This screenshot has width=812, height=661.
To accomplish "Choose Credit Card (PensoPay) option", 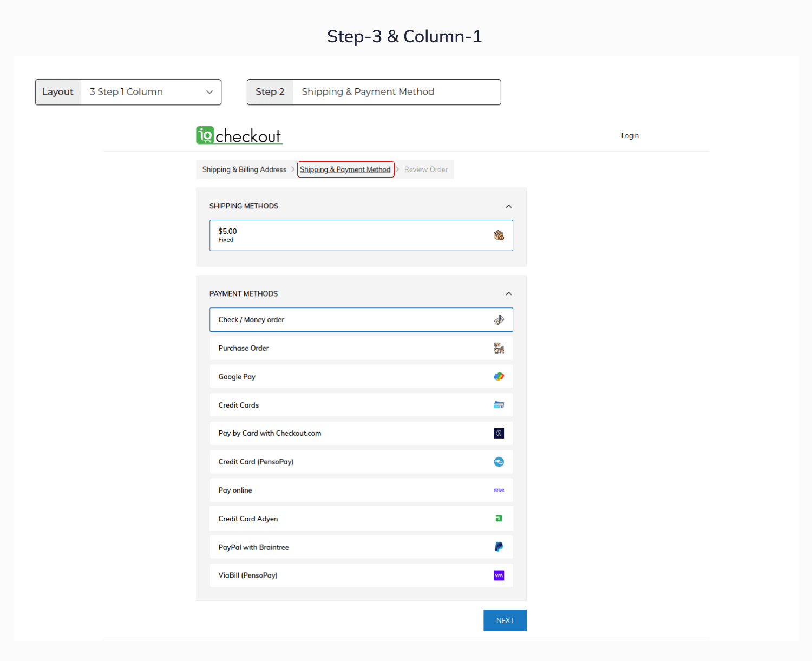I will pyautogui.click(x=361, y=462).
